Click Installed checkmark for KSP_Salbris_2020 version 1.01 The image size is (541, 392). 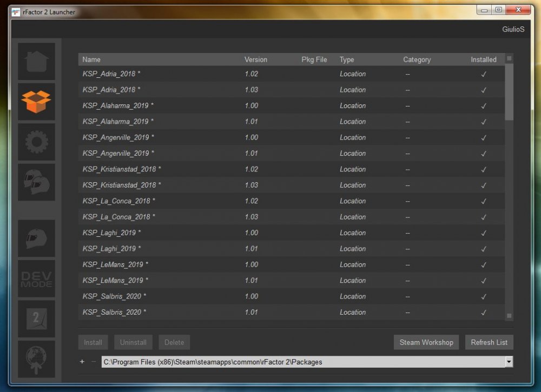coord(484,313)
